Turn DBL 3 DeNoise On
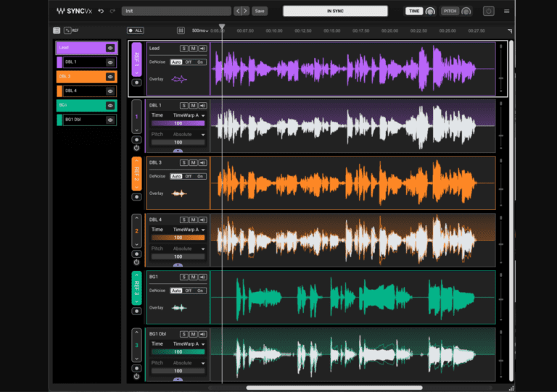 click(x=200, y=176)
